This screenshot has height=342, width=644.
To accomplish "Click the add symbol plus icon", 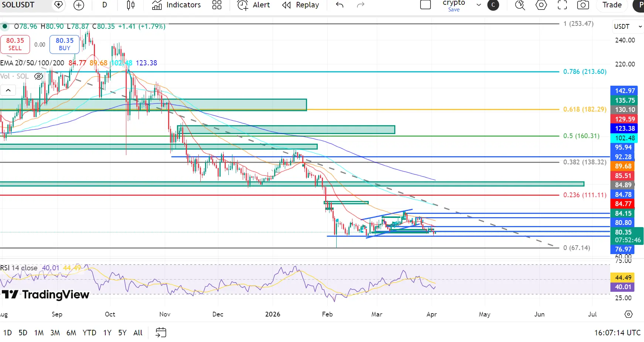I will [x=79, y=5].
